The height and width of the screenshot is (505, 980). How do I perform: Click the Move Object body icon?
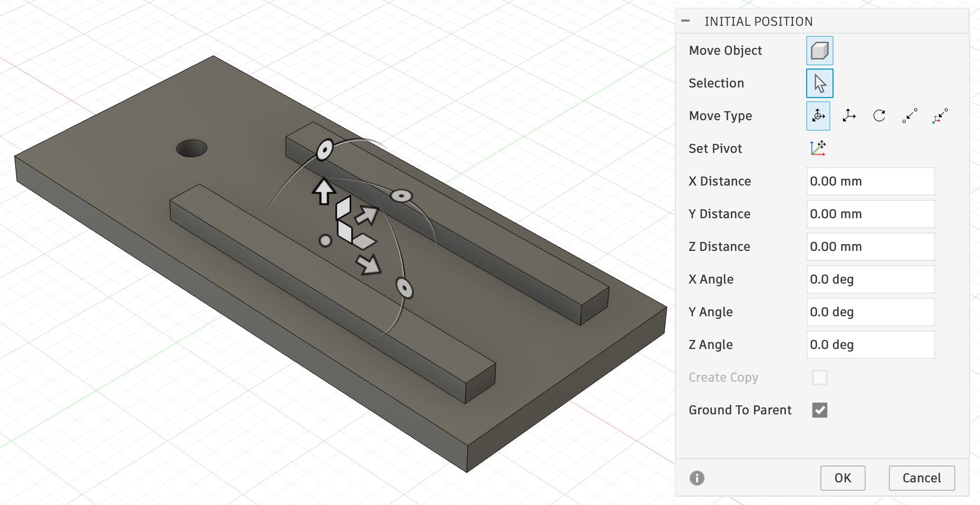click(819, 51)
